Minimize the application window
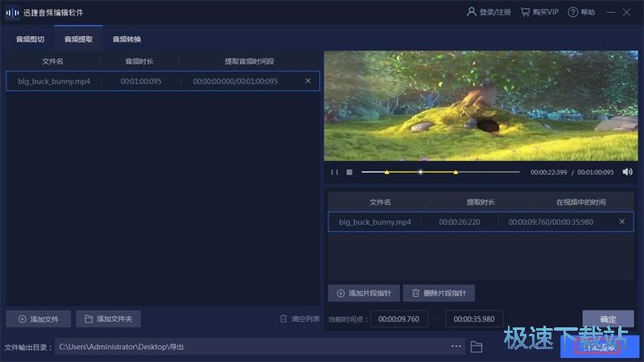Screen dimensions: 644x362 pos(611,12)
